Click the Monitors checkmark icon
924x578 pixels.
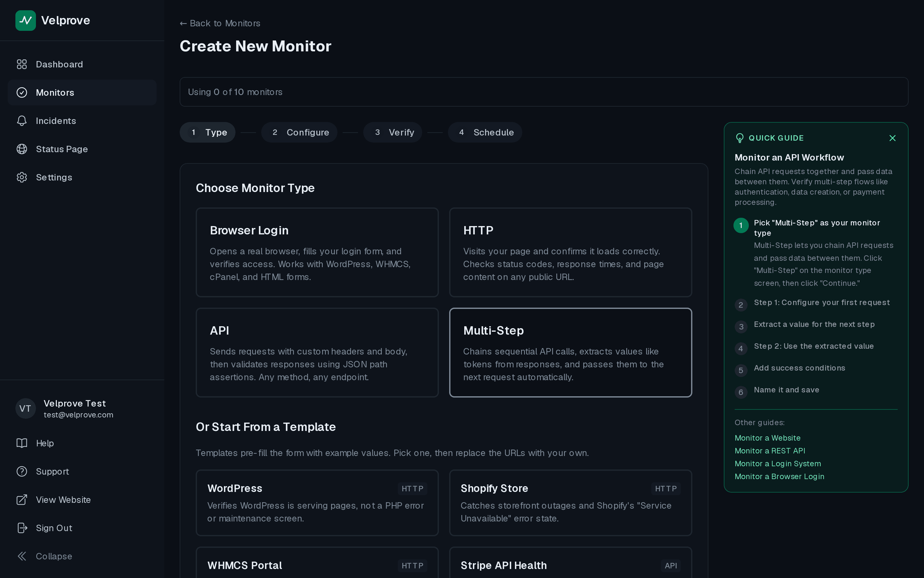click(22, 92)
